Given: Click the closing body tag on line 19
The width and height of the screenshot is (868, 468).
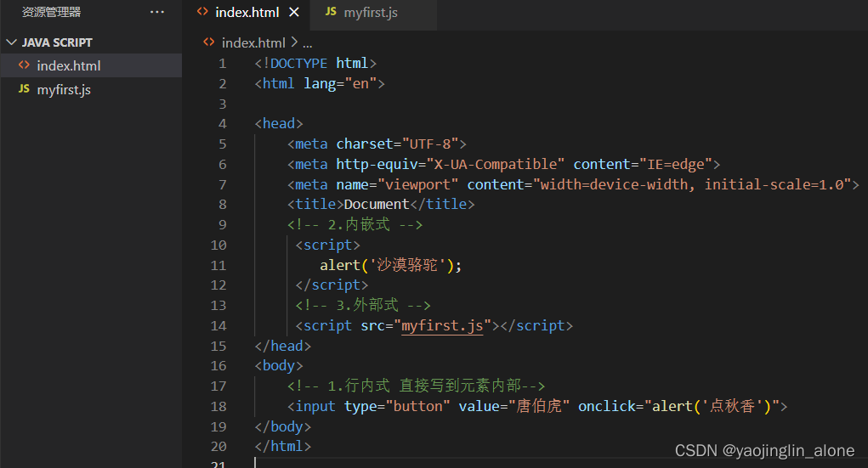Looking at the screenshot, I should (283, 427).
